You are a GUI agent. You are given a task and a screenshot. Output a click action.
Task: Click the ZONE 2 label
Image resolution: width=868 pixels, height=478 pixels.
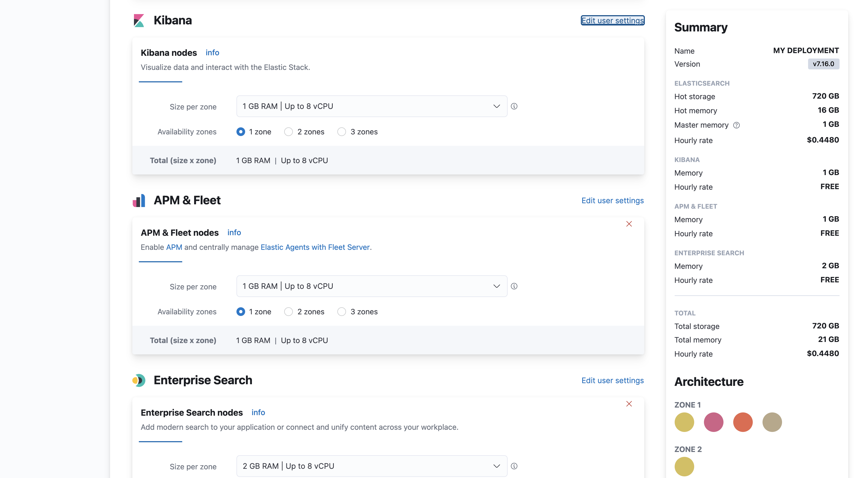pyautogui.click(x=688, y=449)
